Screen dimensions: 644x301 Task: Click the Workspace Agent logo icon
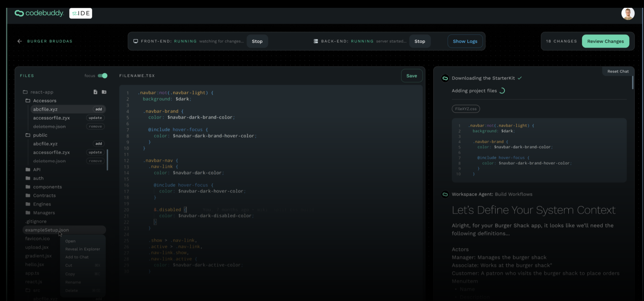click(445, 194)
